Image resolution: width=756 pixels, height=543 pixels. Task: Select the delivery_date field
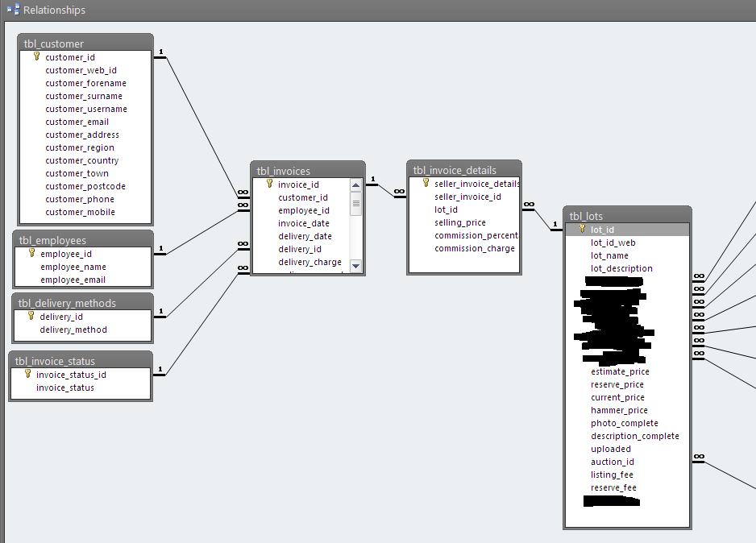305,237
